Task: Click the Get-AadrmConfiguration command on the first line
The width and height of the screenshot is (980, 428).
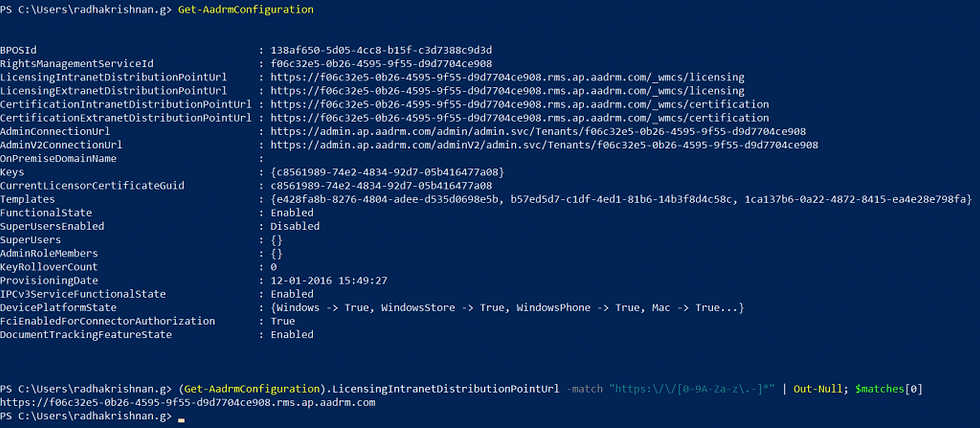Action: tap(246, 10)
